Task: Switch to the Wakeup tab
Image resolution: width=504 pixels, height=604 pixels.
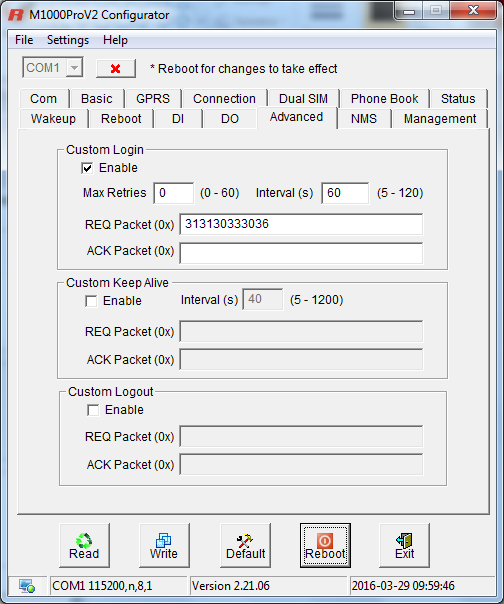Action: [x=53, y=119]
